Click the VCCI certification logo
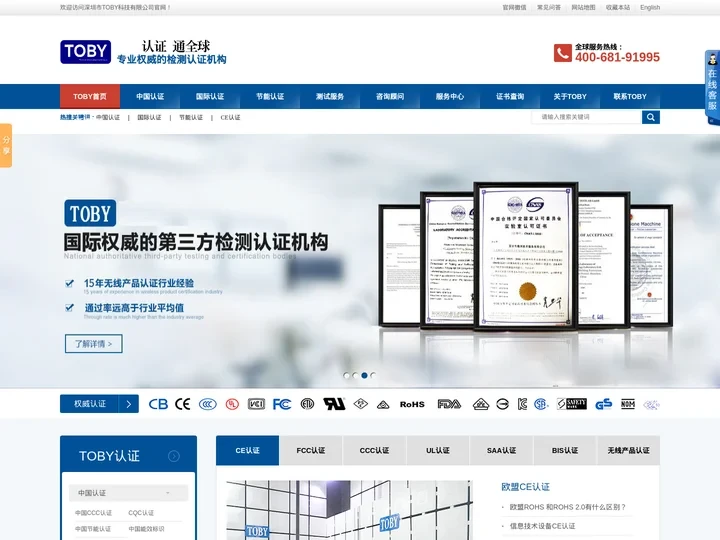720x540 pixels. pyautogui.click(x=256, y=404)
